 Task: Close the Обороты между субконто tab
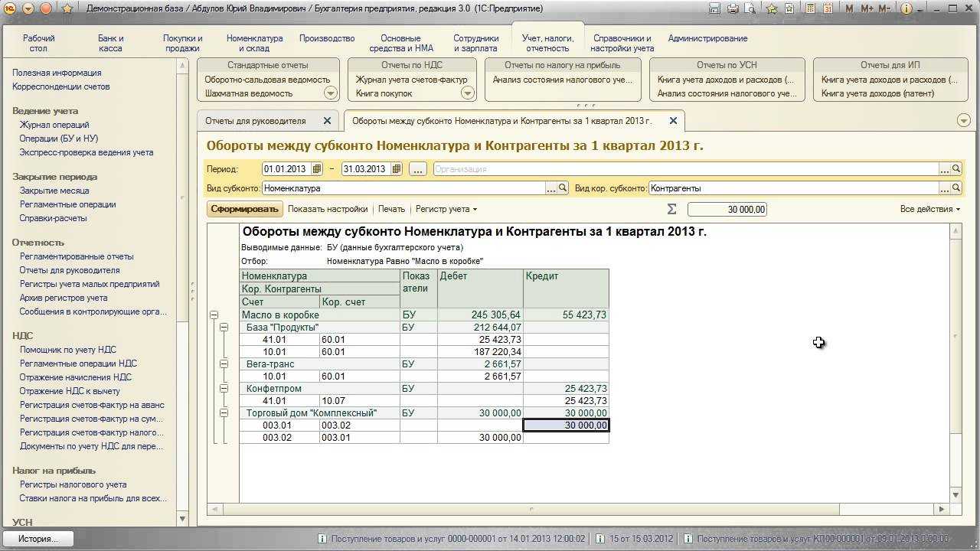click(673, 121)
